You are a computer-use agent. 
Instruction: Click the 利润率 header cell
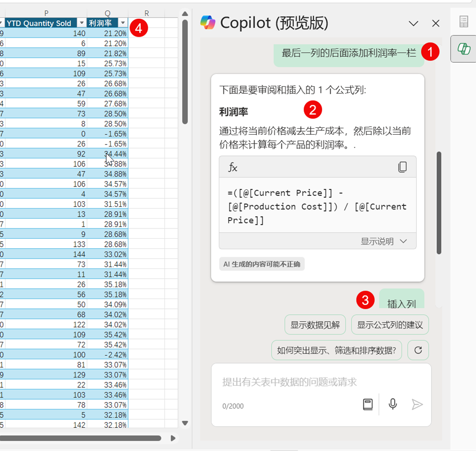click(108, 23)
